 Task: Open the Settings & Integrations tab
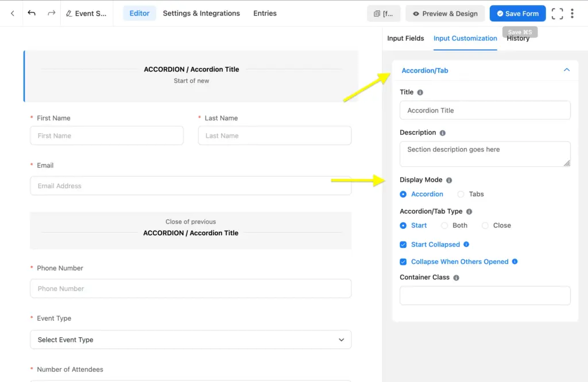(x=201, y=13)
